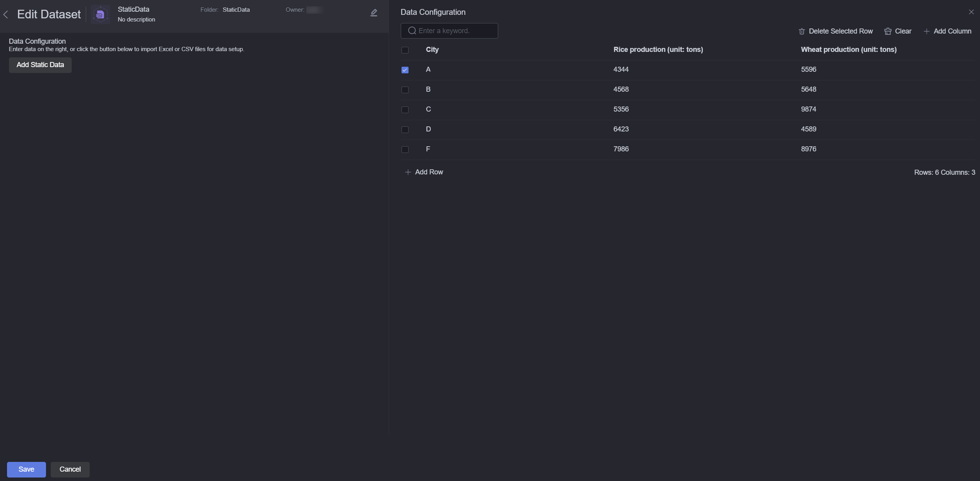Select city cell C
The height and width of the screenshot is (481, 980).
tap(428, 109)
